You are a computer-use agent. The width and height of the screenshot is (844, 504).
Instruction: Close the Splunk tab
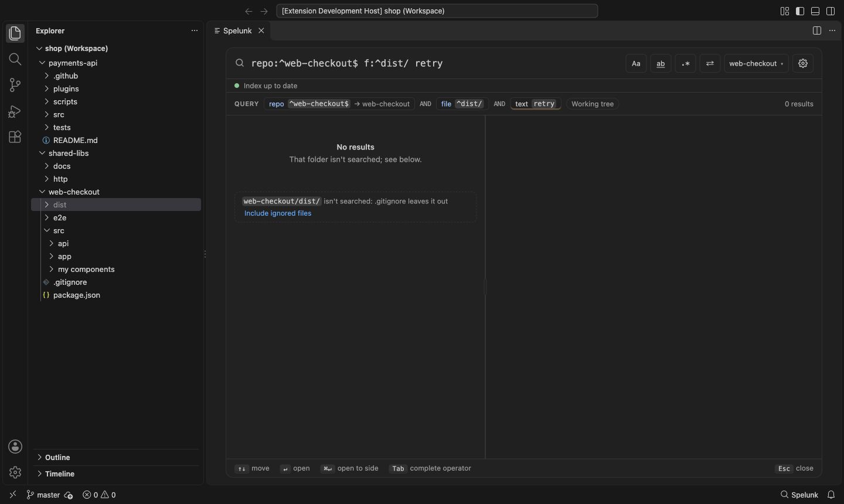pyautogui.click(x=261, y=30)
